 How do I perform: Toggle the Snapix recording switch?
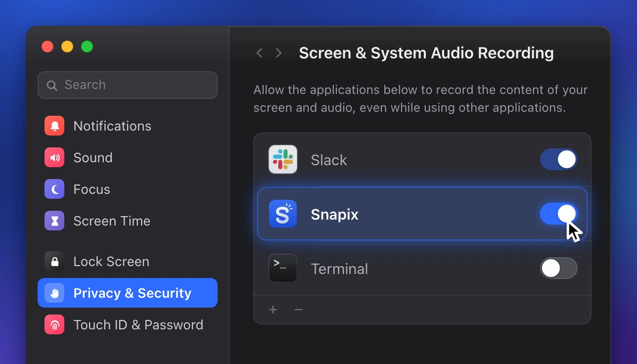[x=558, y=214]
